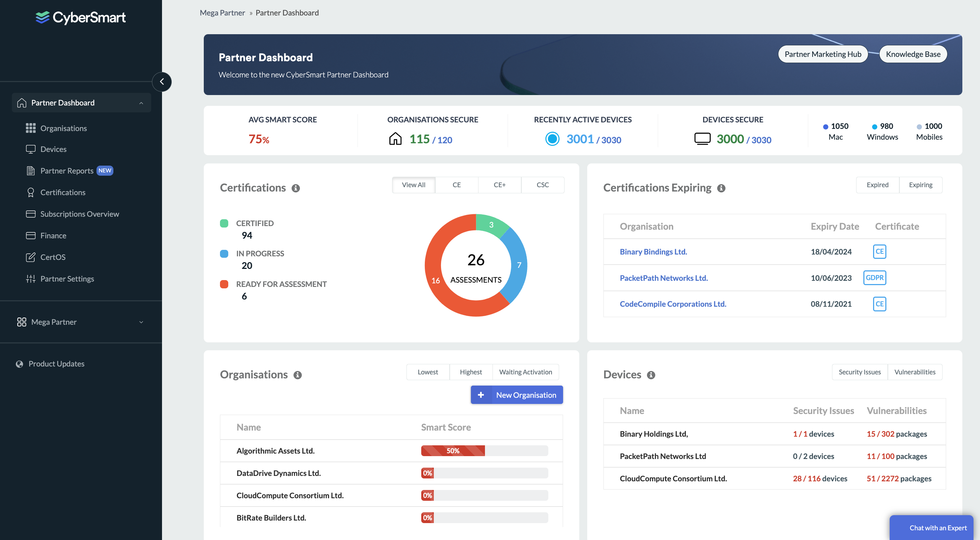Click the Organisations grid icon
980x540 pixels.
click(x=31, y=128)
